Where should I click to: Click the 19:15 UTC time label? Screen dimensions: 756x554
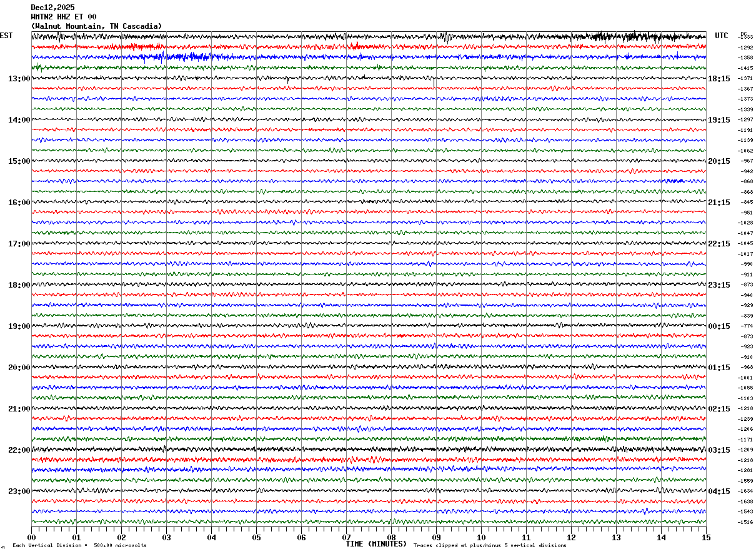[x=719, y=120]
